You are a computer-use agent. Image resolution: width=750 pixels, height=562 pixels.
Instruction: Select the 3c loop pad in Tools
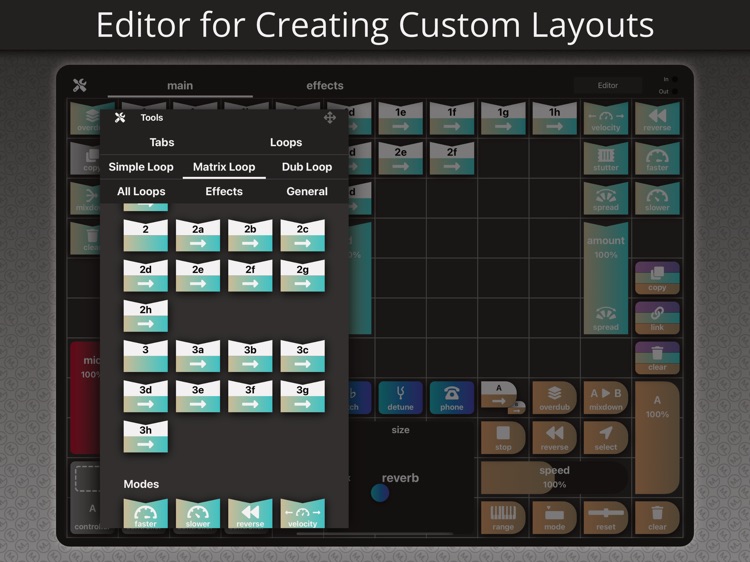(x=302, y=356)
